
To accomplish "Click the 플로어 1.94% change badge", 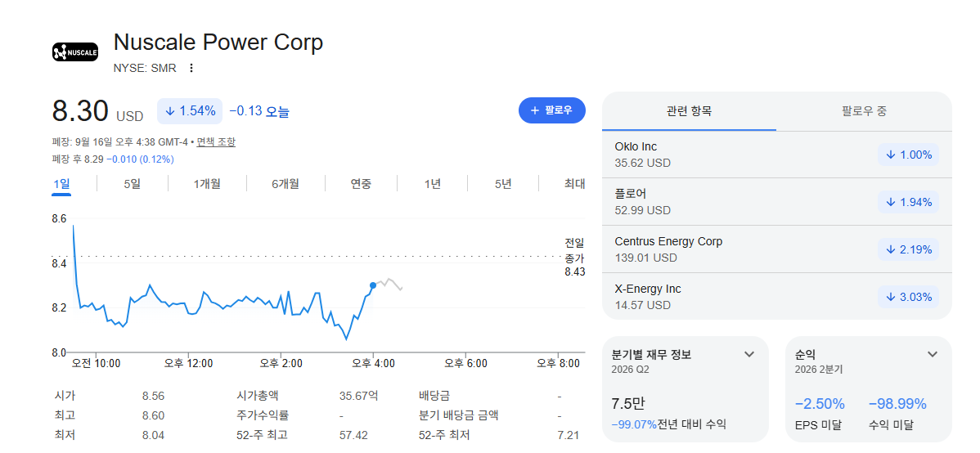I will 908,202.
